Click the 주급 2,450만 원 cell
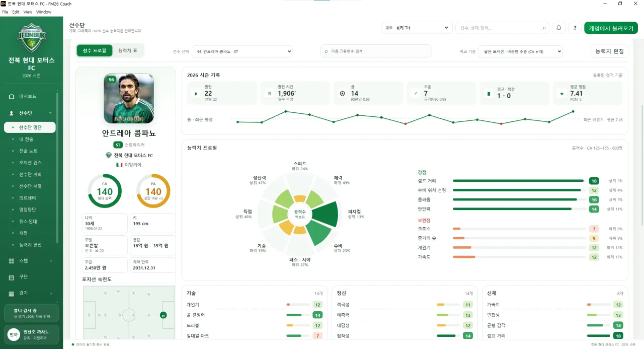644x349 pixels. point(105,265)
